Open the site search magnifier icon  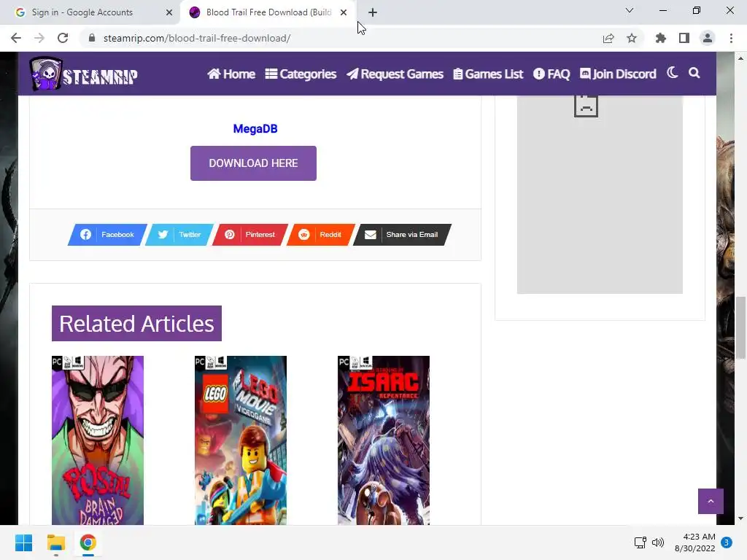pyautogui.click(x=694, y=73)
